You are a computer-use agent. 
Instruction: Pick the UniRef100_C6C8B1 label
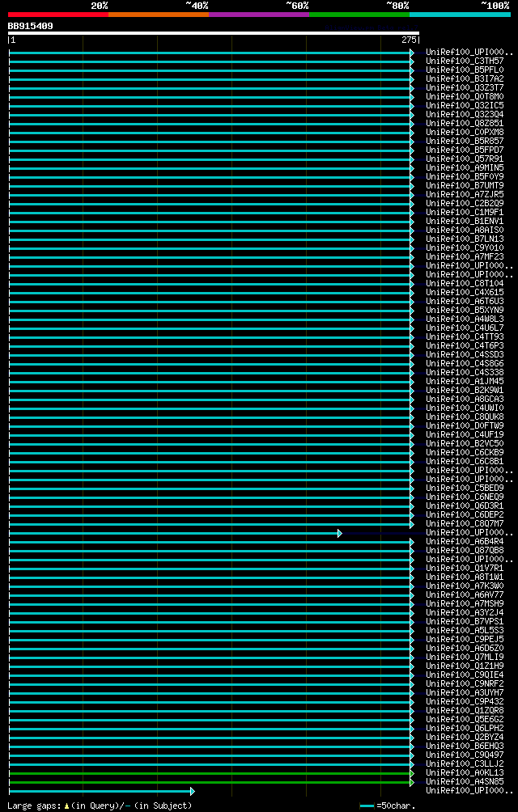pyautogui.click(x=465, y=462)
